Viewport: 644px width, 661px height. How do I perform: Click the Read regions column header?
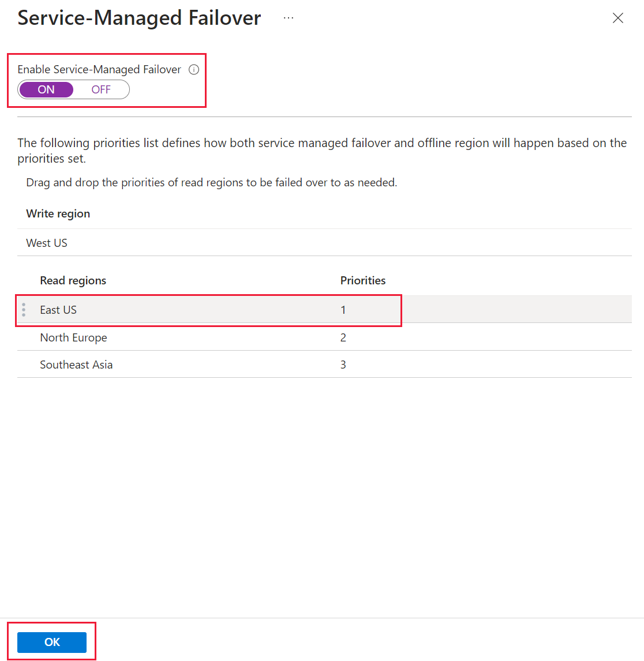(x=73, y=280)
